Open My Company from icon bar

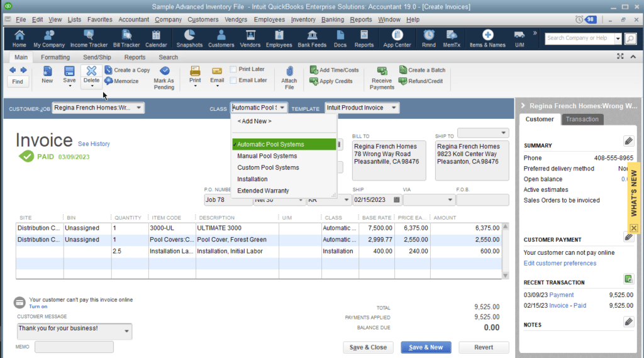coord(49,38)
